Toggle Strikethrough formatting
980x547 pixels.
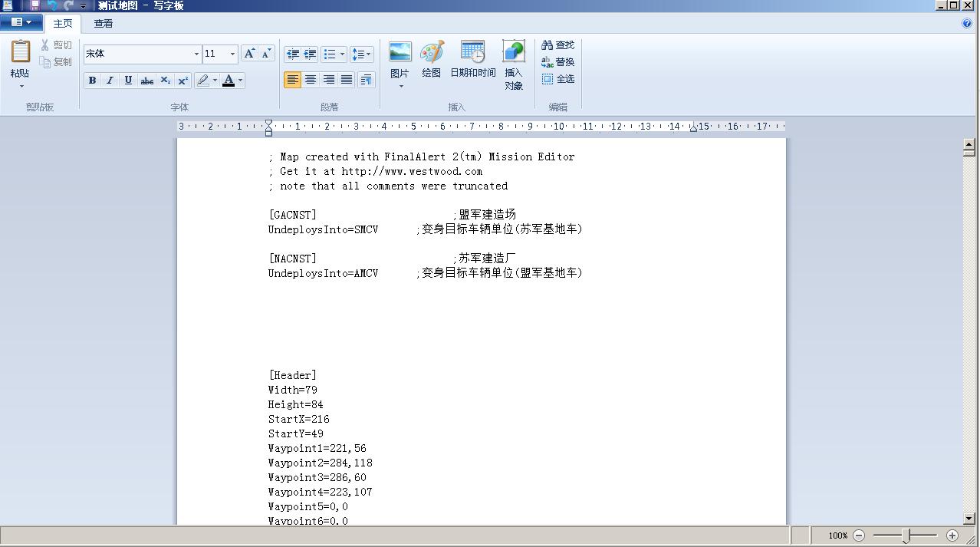pyautogui.click(x=146, y=81)
